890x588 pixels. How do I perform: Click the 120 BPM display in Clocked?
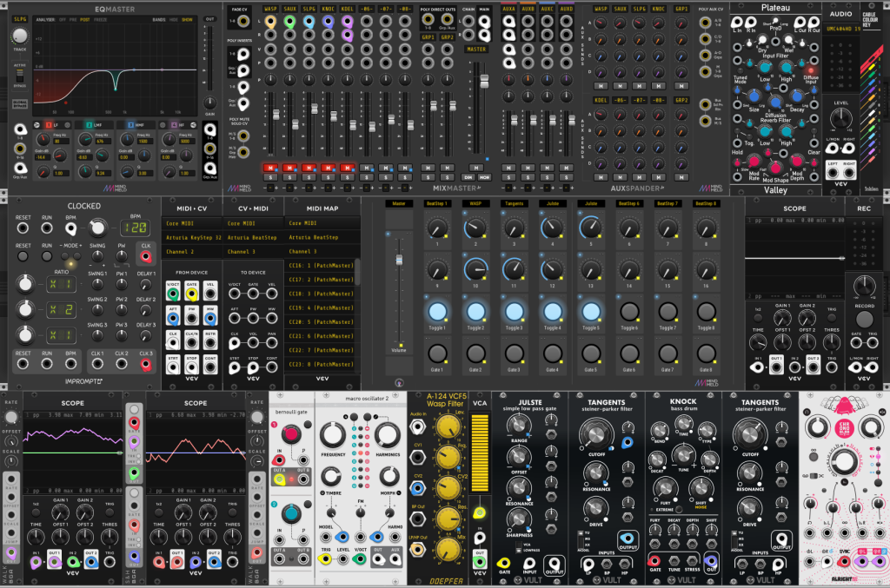(135, 228)
